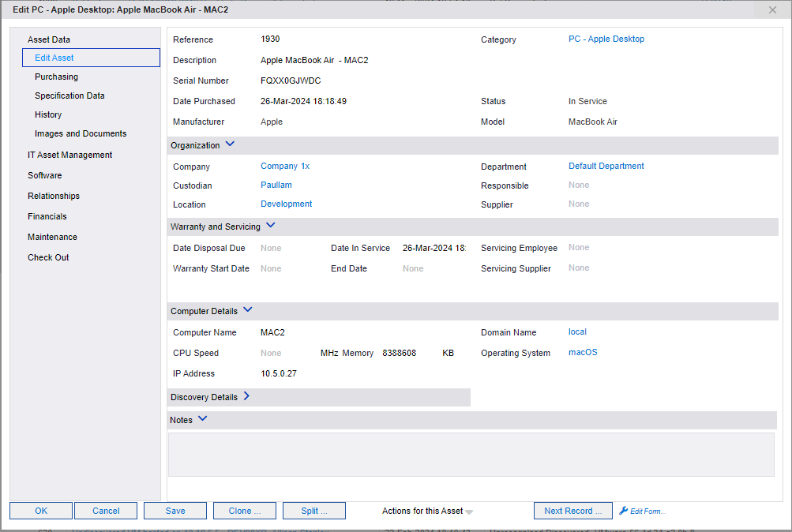The width and height of the screenshot is (792, 532).
Task: Collapse the Organization section
Action: pyautogui.click(x=229, y=144)
